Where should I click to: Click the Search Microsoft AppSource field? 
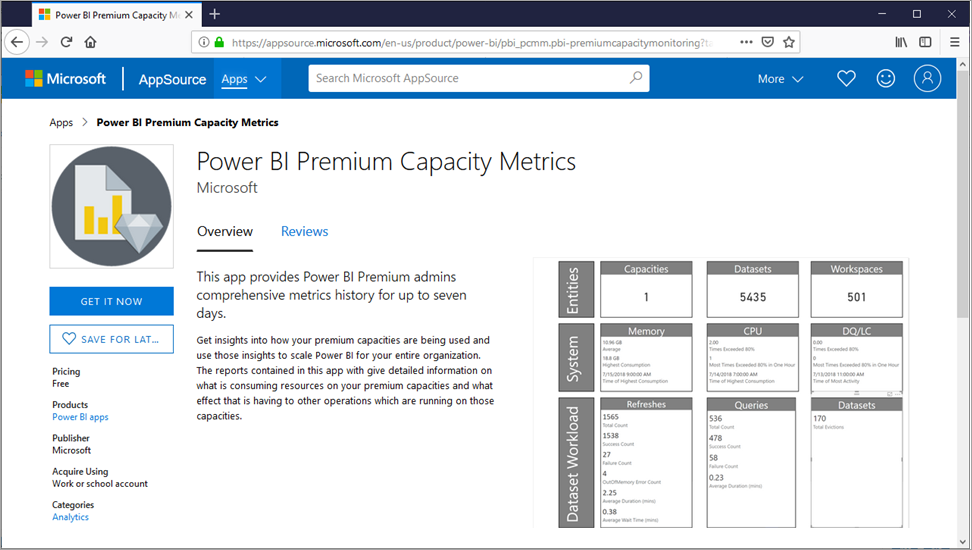pos(479,78)
